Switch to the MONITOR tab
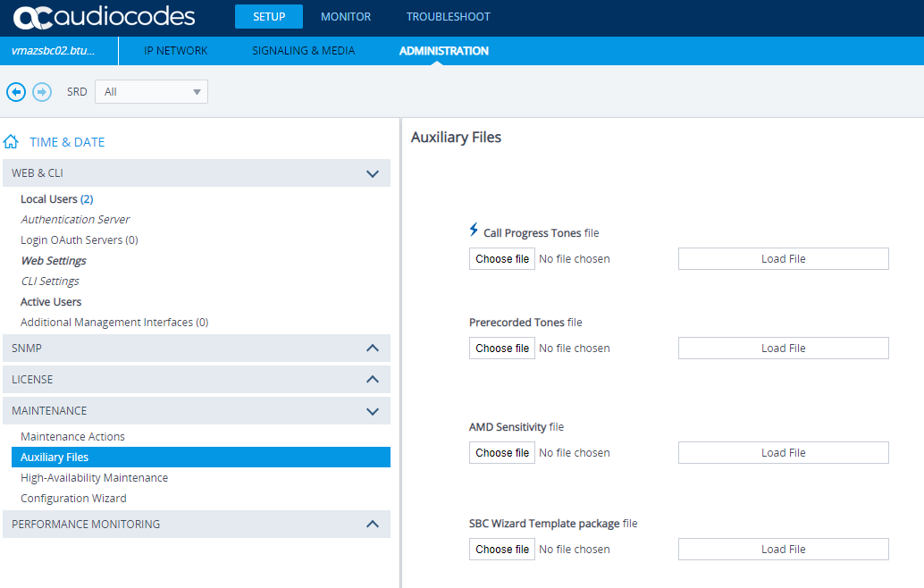 [x=346, y=16]
